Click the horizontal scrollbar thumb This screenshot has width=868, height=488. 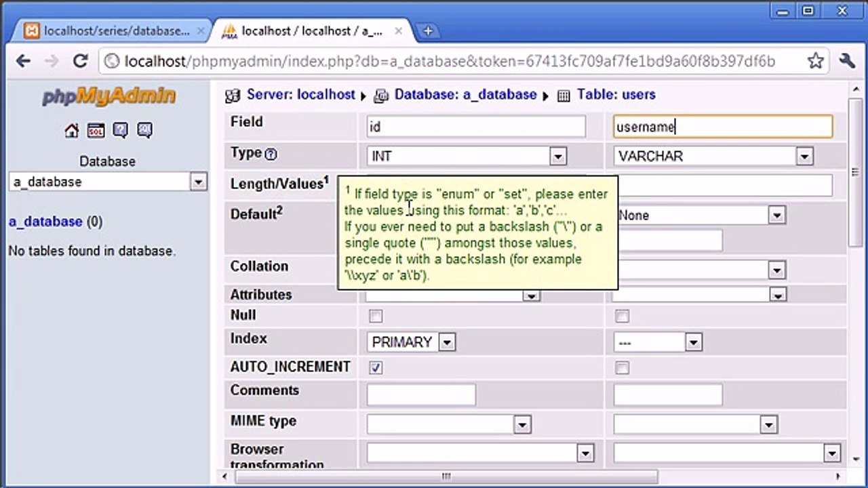pyautogui.click(x=446, y=476)
